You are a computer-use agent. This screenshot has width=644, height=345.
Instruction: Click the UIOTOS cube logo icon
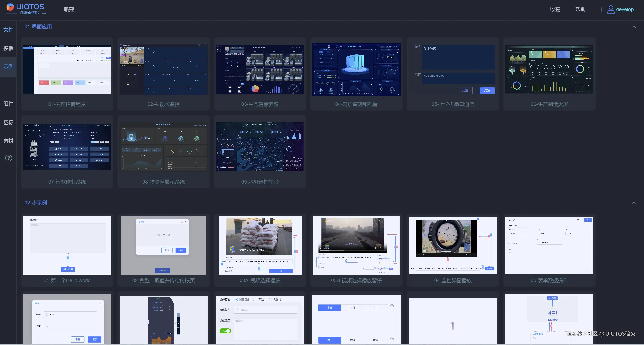coord(10,7)
